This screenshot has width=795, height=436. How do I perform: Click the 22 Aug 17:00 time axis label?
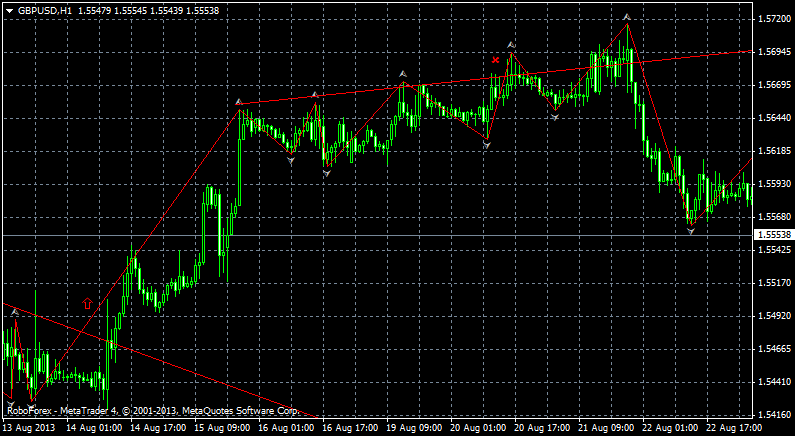tap(735, 428)
